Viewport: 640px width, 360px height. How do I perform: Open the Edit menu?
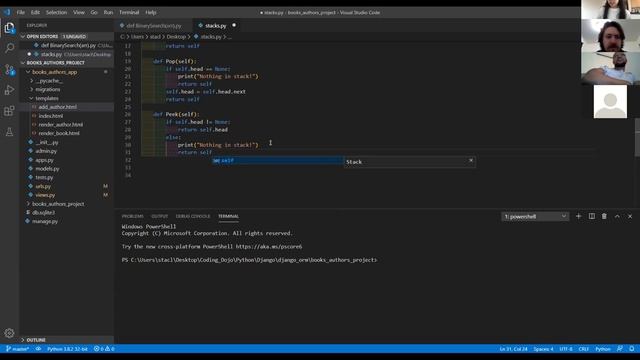[36, 12]
